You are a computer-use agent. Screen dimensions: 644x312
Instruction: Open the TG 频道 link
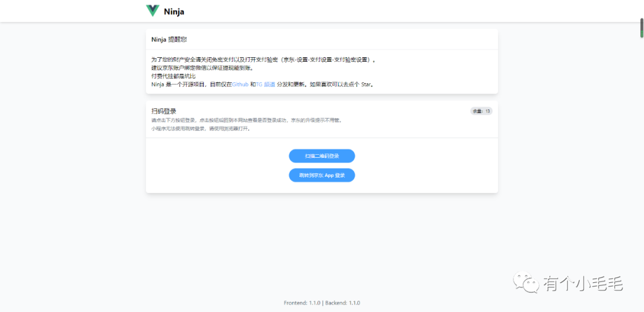(265, 85)
